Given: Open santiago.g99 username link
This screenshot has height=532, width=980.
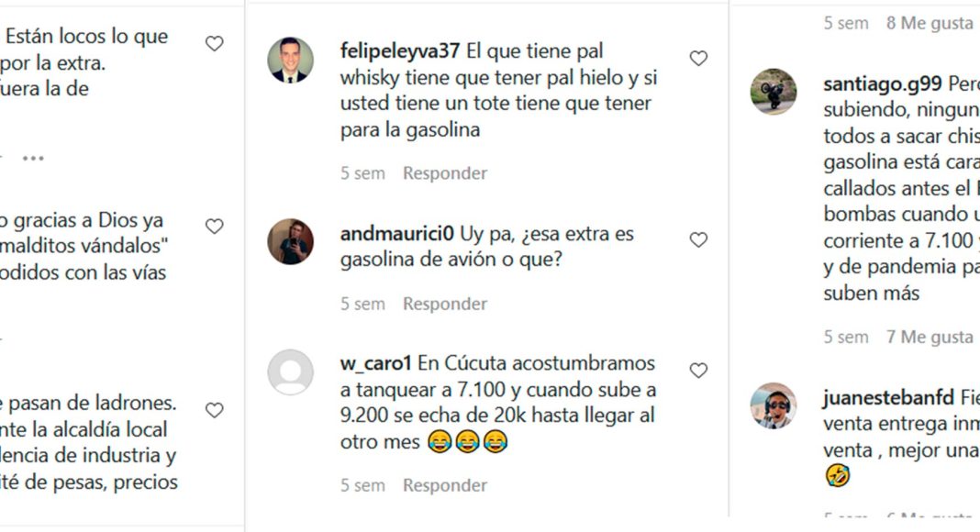Looking at the screenshot, I should point(883,83).
